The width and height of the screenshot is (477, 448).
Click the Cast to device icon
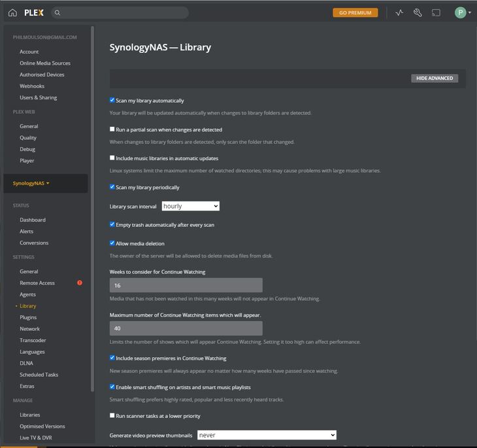(436, 12)
